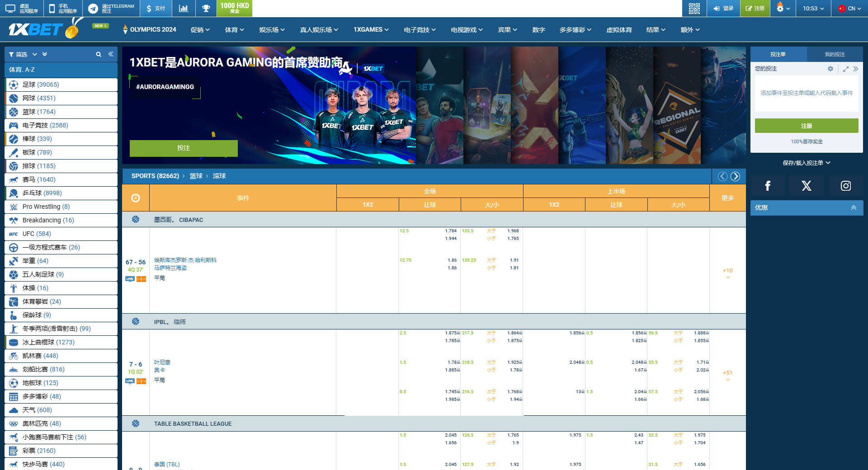Click the search magnifier in sports sidebar
The width and height of the screenshot is (868, 470).
(x=99, y=54)
